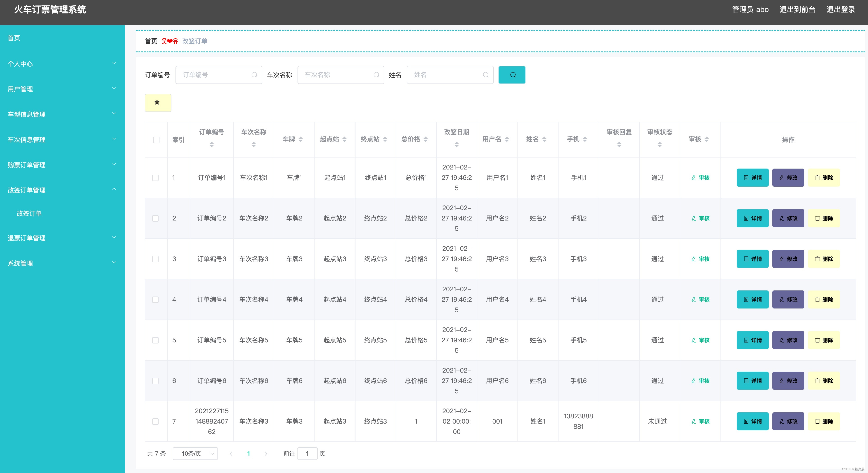
Task: Click the teal search magnifier button
Action: click(512, 75)
